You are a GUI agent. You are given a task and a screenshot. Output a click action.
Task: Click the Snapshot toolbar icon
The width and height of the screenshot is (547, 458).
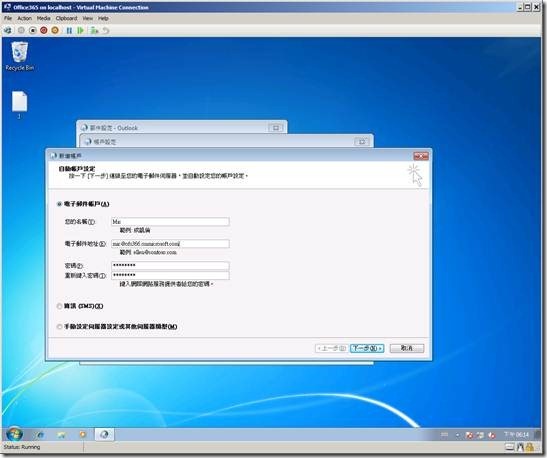(94, 31)
